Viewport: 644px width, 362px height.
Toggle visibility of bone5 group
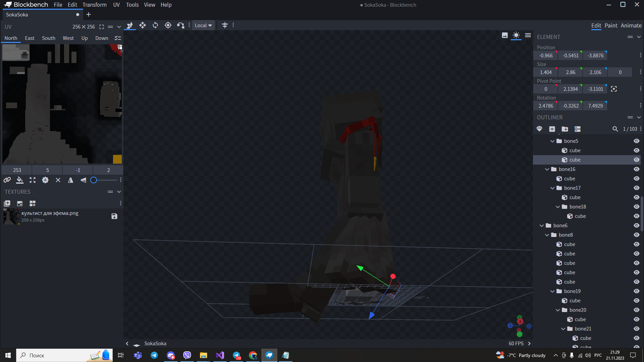[x=637, y=141]
